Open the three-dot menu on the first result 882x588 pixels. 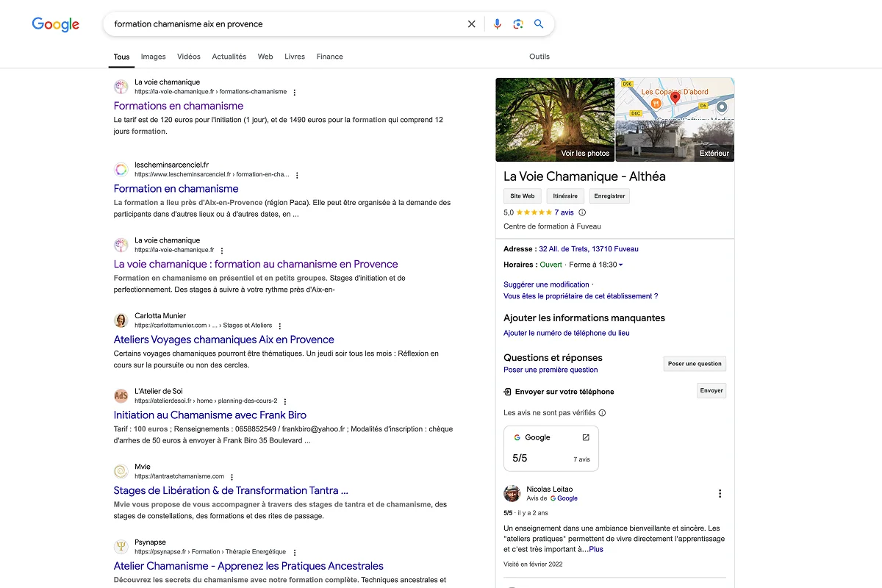click(x=293, y=91)
